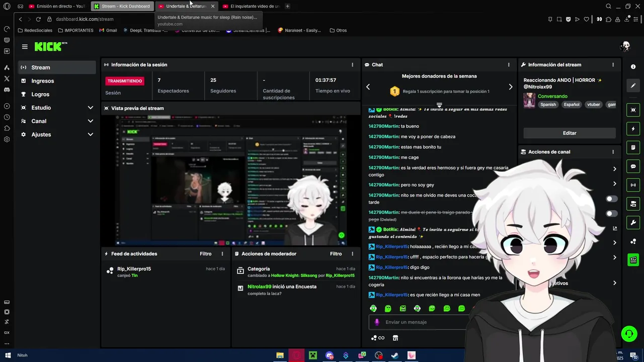Click the Editar button
This screenshot has width=644, height=362.
coord(570,133)
